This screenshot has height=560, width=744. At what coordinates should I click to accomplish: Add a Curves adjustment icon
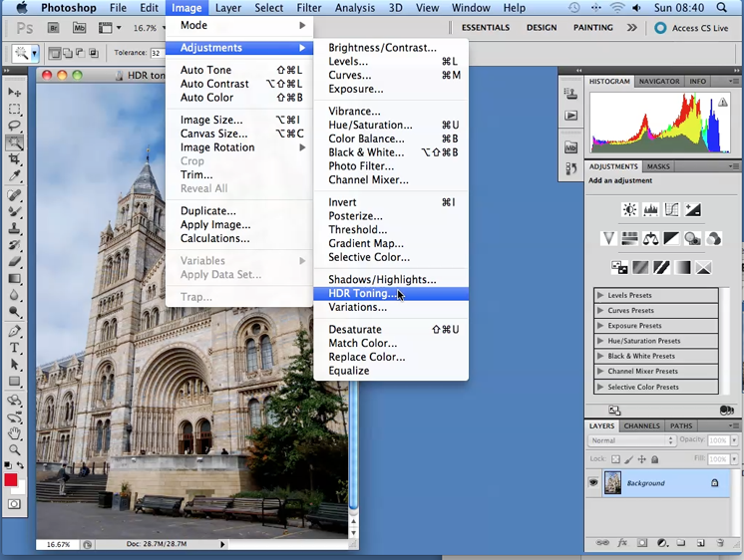(x=671, y=209)
